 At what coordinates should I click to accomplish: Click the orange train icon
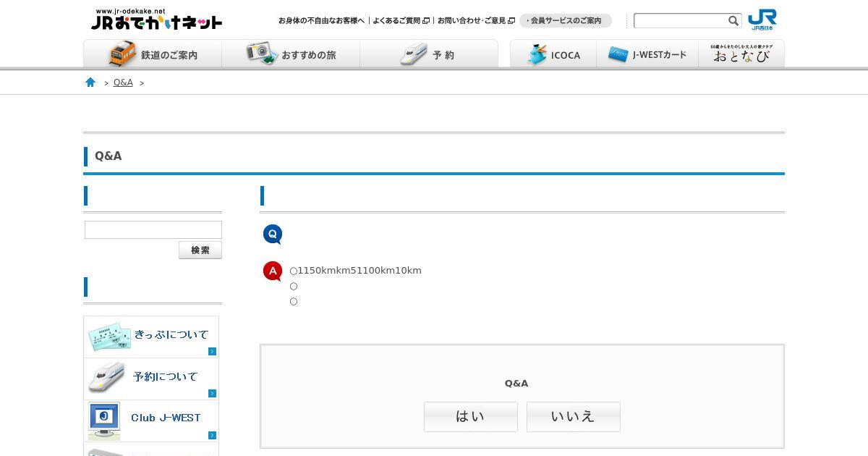[x=122, y=54]
